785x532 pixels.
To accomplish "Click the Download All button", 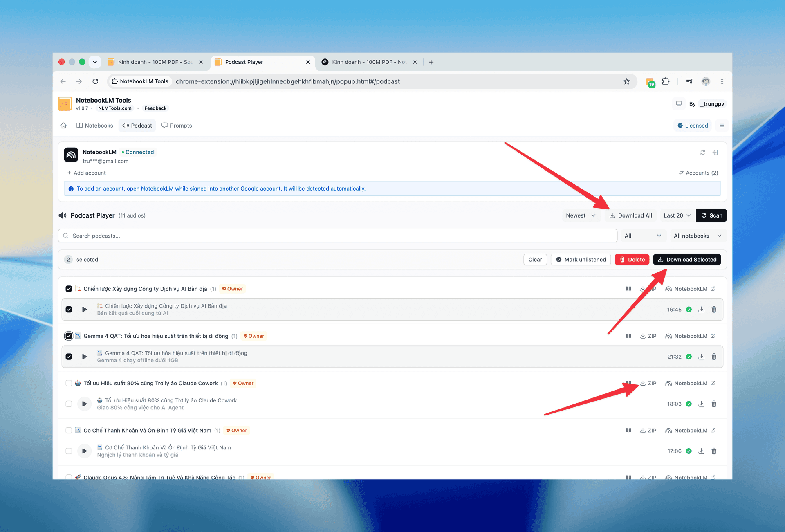I will pyautogui.click(x=631, y=215).
